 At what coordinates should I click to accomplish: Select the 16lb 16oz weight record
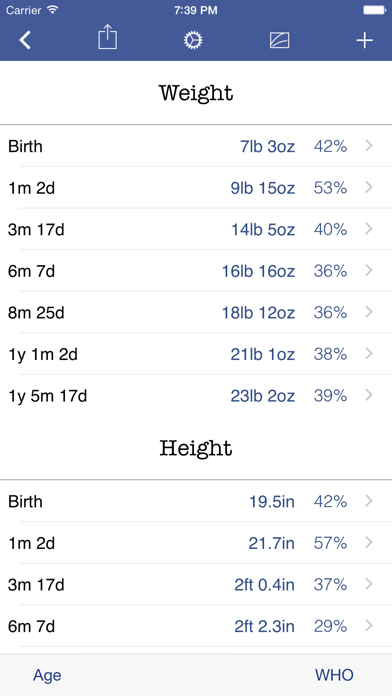tap(196, 271)
